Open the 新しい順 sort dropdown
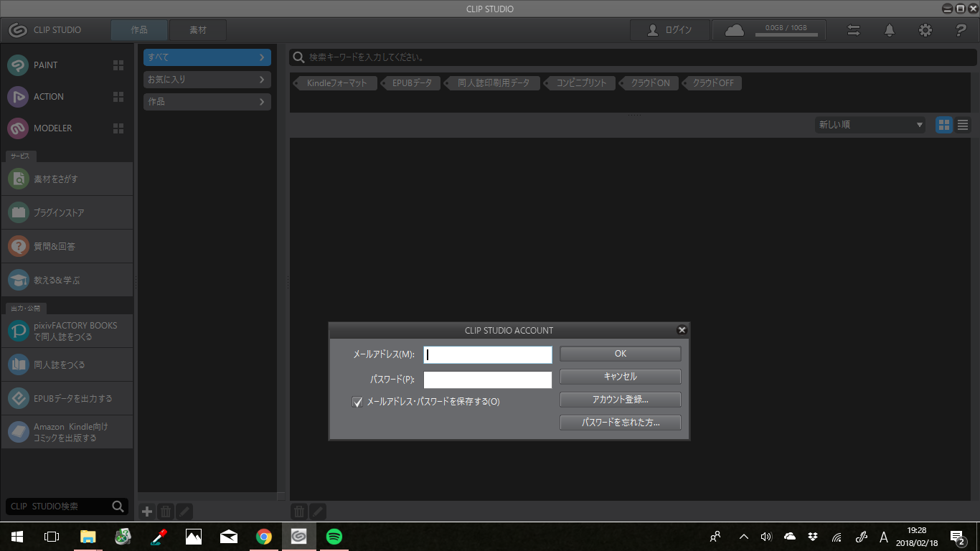The width and height of the screenshot is (980, 551). coord(871,125)
